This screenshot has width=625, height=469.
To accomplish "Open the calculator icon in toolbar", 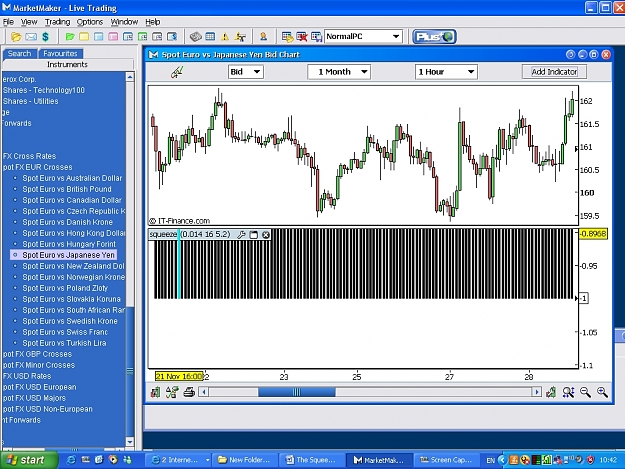I will pyautogui.click(x=195, y=37).
